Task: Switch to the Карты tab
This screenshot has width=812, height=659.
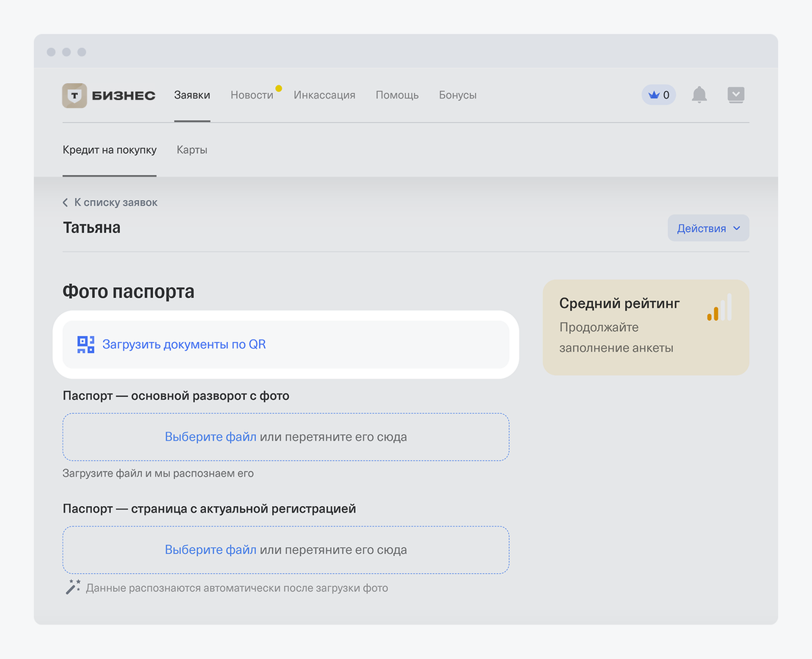Action: (x=192, y=150)
